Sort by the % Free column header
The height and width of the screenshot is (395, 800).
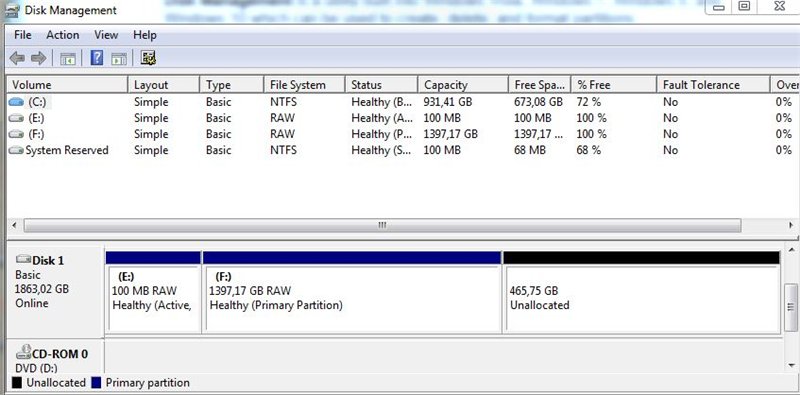pyautogui.click(x=614, y=85)
